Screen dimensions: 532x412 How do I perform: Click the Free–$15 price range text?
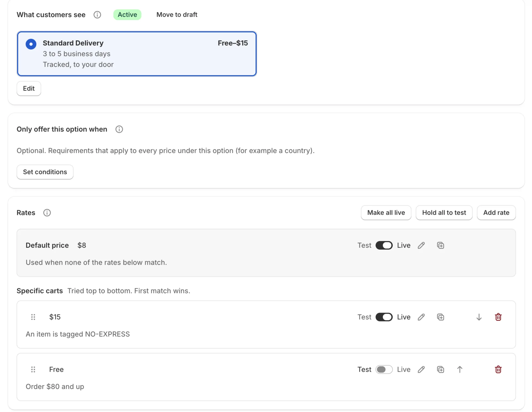tap(233, 43)
